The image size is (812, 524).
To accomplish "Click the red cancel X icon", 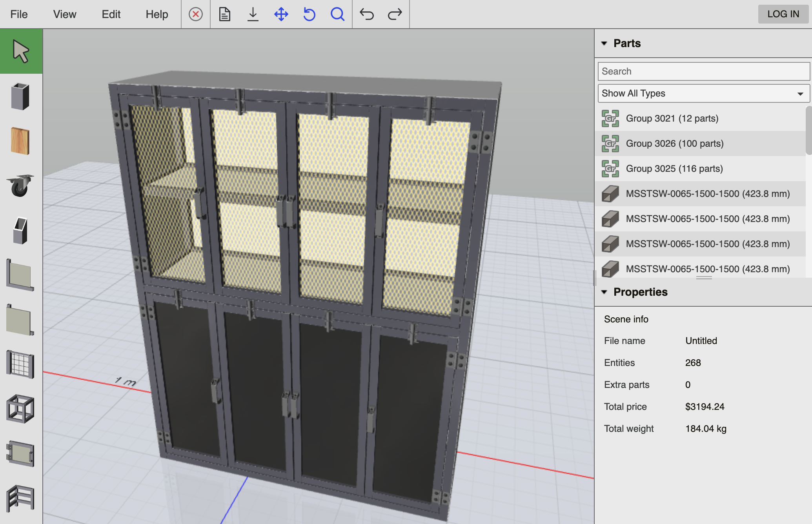I will pos(195,15).
